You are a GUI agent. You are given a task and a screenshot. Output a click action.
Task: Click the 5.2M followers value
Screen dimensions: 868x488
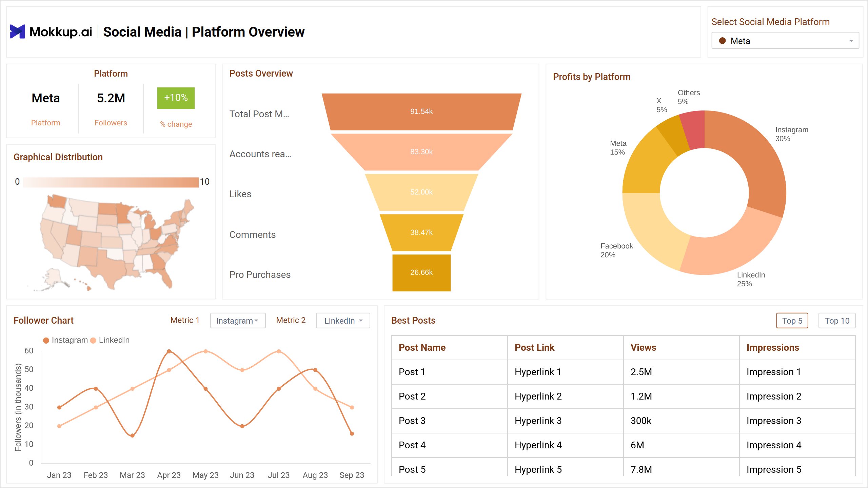(111, 98)
